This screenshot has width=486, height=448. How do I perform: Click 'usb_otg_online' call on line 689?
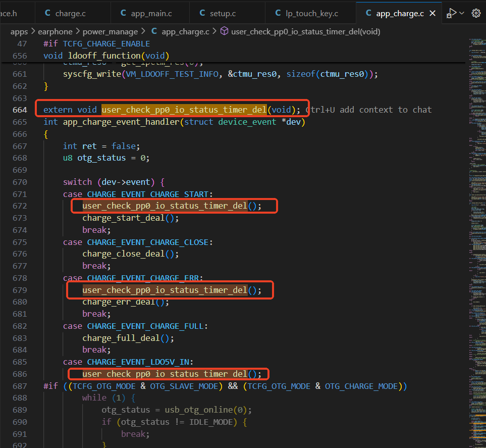tap(199, 410)
